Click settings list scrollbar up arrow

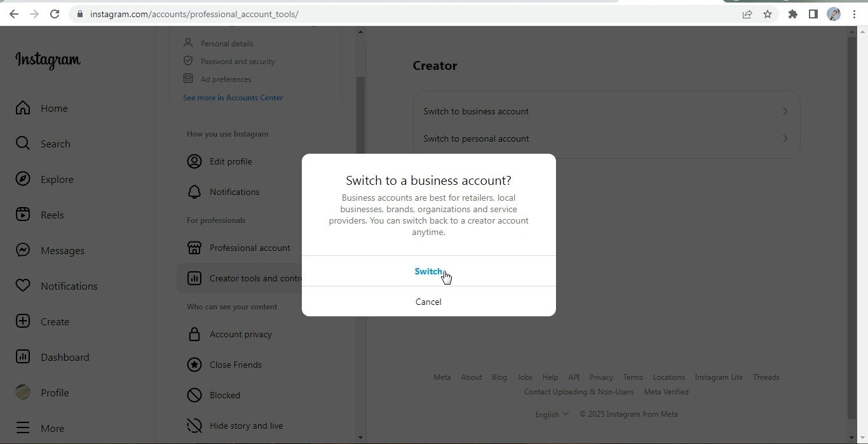tap(360, 31)
